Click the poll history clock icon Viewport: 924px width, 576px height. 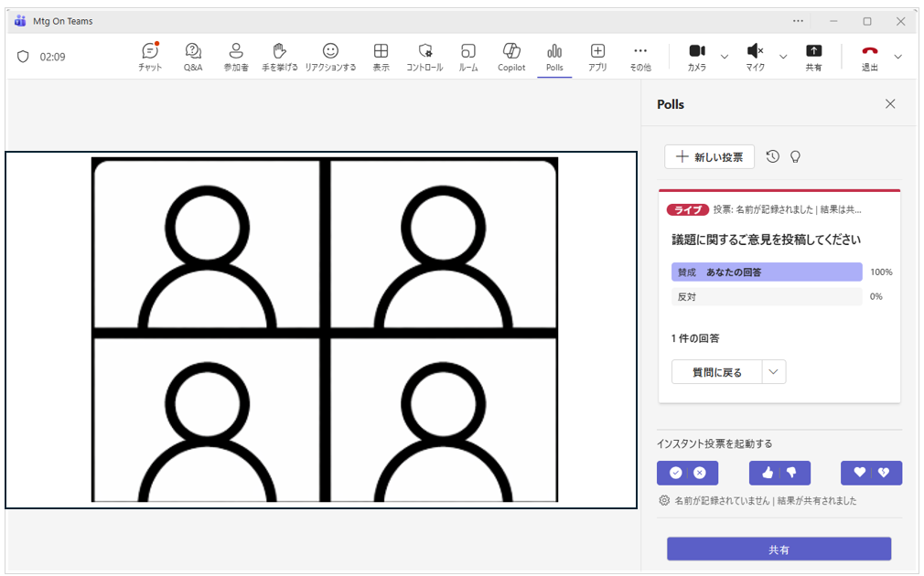pos(773,156)
